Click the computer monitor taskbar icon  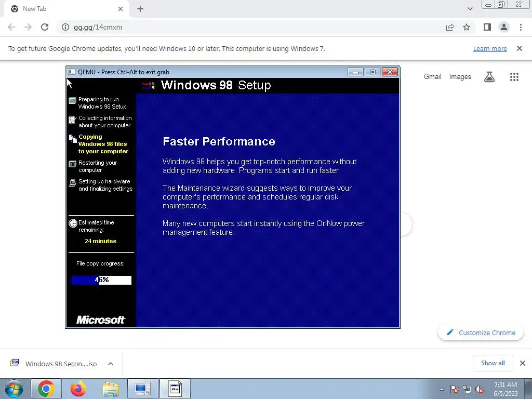pyautogui.click(x=142, y=389)
